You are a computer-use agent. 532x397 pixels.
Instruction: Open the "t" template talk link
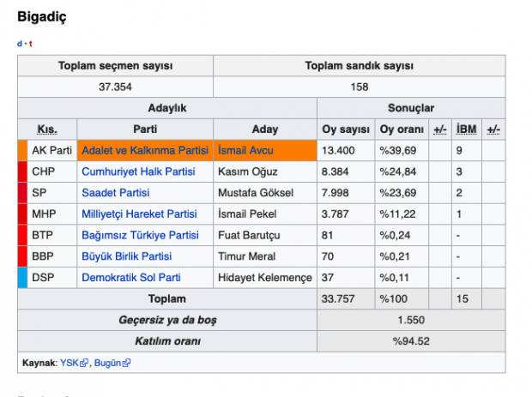[x=30, y=44]
